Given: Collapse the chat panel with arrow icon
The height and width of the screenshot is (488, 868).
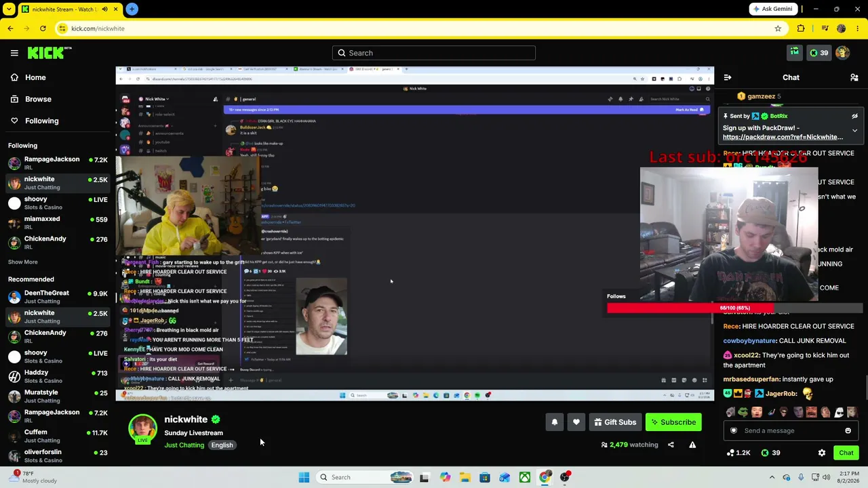Looking at the screenshot, I should [727, 77].
